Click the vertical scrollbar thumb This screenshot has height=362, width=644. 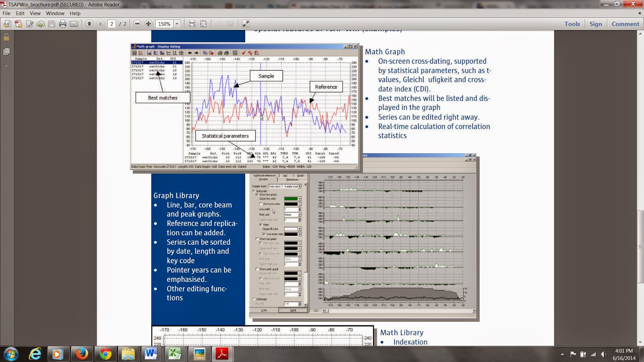(x=640, y=247)
